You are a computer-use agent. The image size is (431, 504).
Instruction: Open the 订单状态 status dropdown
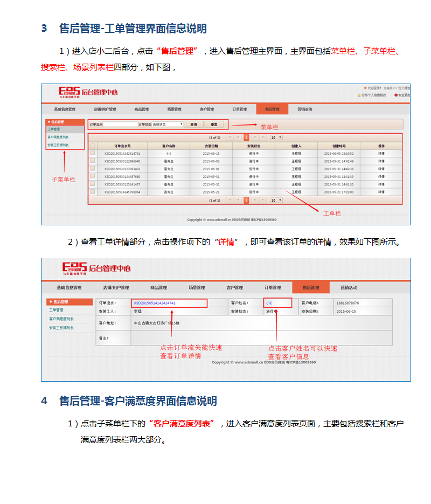click(168, 125)
